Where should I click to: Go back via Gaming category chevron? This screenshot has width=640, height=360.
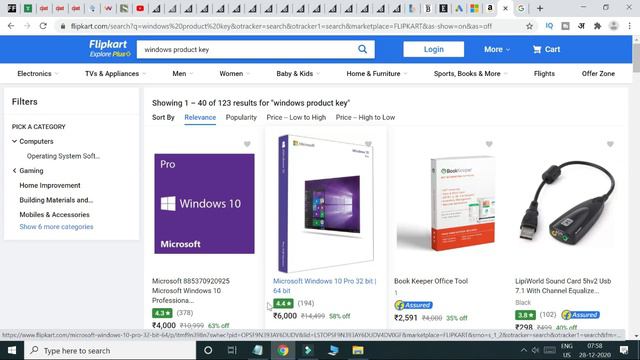point(14,171)
